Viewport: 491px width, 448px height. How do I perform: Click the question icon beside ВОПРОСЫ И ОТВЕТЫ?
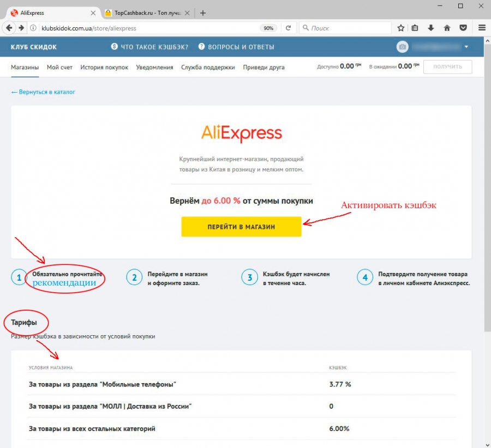[x=201, y=47]
